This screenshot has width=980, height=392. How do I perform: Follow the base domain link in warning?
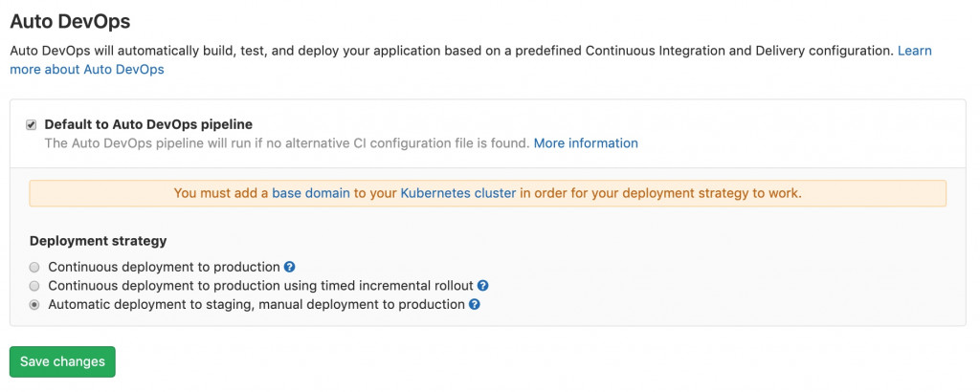click(x=311, y=193)
